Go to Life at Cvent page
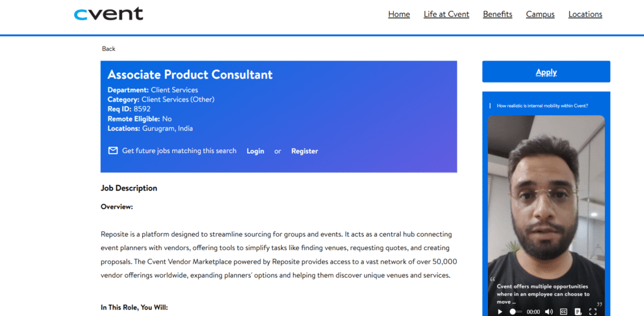Screen dimensions: 644x316 click(x=447, y=14)
